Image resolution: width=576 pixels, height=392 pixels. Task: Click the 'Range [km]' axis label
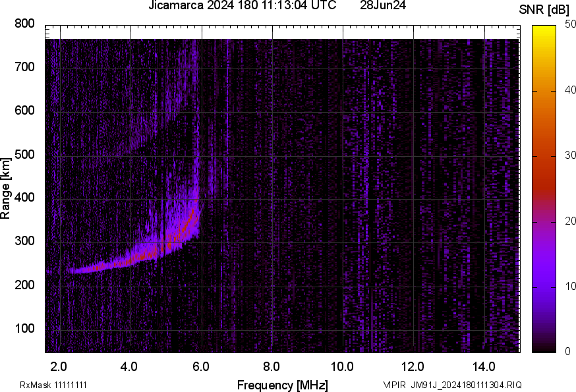point(5,188)
